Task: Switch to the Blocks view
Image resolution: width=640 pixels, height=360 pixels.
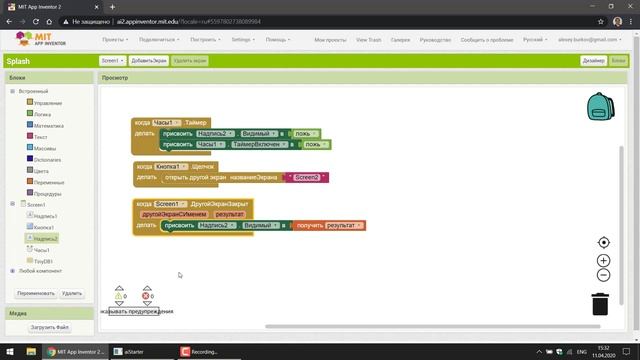Action: click(618, 61)
